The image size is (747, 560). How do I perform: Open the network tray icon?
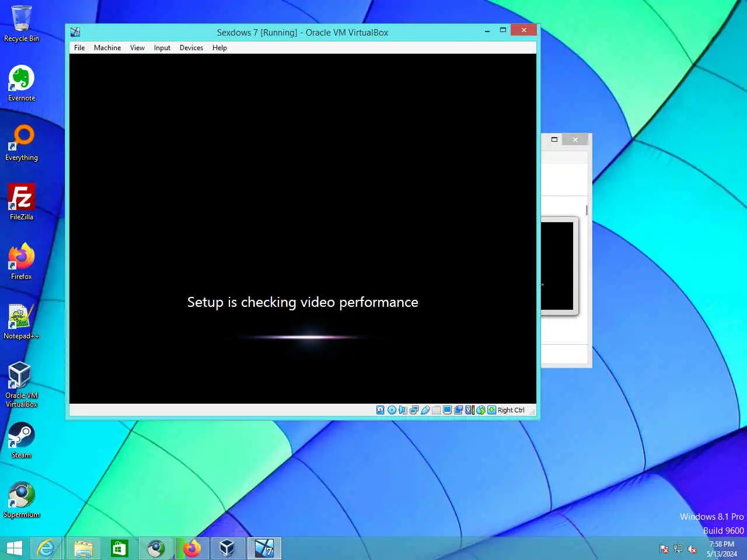click(x=678, y=549)
